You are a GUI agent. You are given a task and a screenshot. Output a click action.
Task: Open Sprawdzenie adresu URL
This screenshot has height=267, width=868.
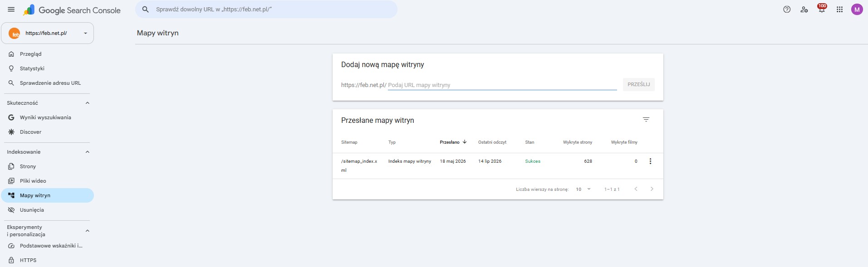[x=47, y=83]
